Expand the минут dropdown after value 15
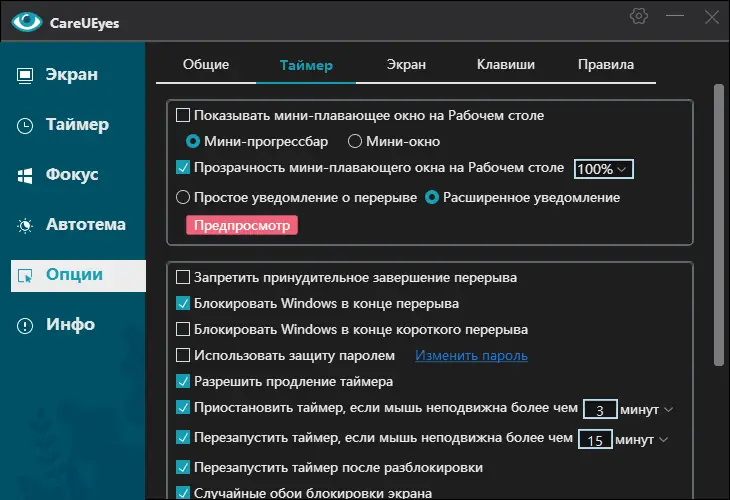Screen dimensions: 730x500 [664, 439]
